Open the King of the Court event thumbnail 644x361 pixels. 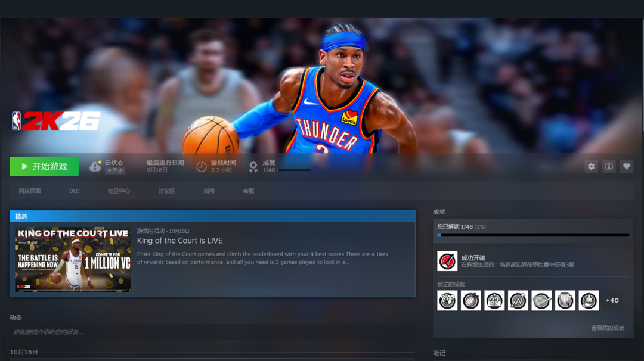[73, 259]
